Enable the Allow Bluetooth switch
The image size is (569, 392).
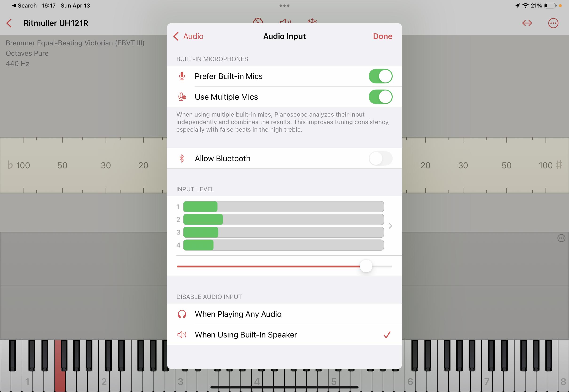(x=380, y=158)
